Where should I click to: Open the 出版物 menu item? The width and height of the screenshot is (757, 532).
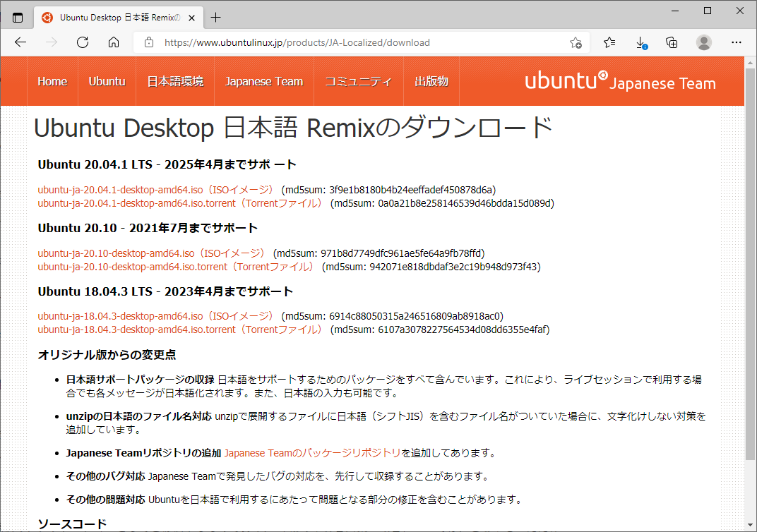[431, 81]
